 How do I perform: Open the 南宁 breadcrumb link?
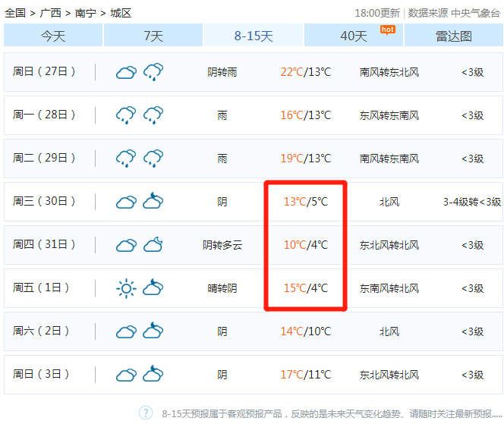click(86, 13)
